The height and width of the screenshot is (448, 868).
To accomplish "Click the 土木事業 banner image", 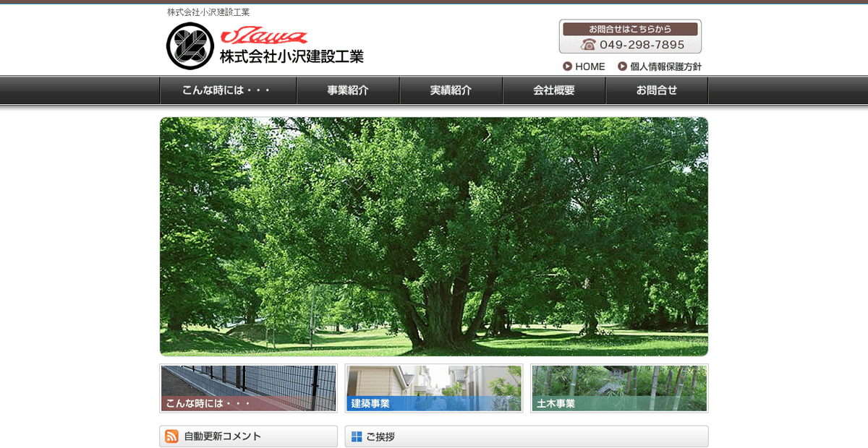I will pyautogui.click(x=619, y=388).
